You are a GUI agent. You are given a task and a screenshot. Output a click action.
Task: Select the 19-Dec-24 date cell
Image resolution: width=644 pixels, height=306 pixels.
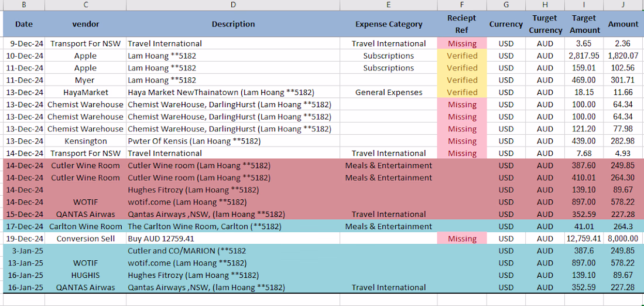click(x=24, y=239)
